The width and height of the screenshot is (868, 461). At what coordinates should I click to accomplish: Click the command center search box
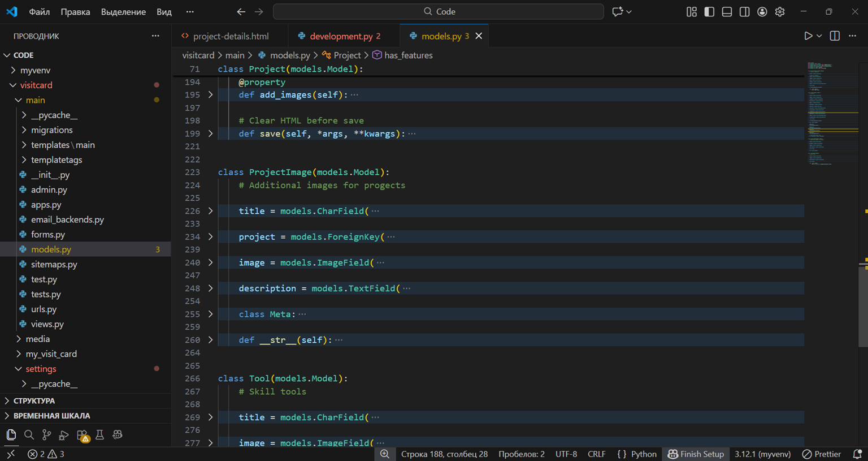[439, 11]
